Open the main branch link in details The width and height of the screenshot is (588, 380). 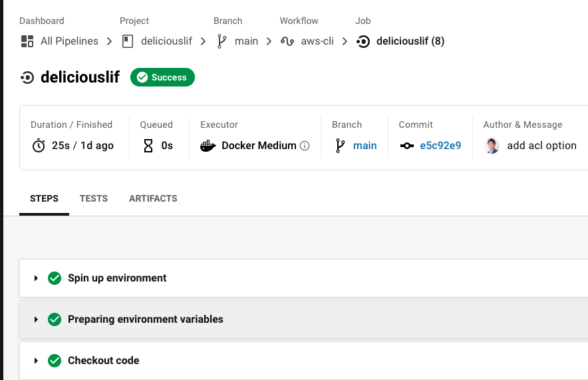pyautogui.click(x=365, y=146)
